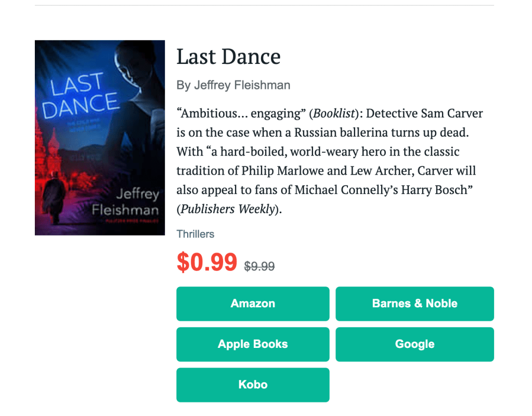This screenshot has height=416, width=532.
Task: Click "Detective Sam Carver" in the description
Action: pyautogui.click(x=425, y=113)
